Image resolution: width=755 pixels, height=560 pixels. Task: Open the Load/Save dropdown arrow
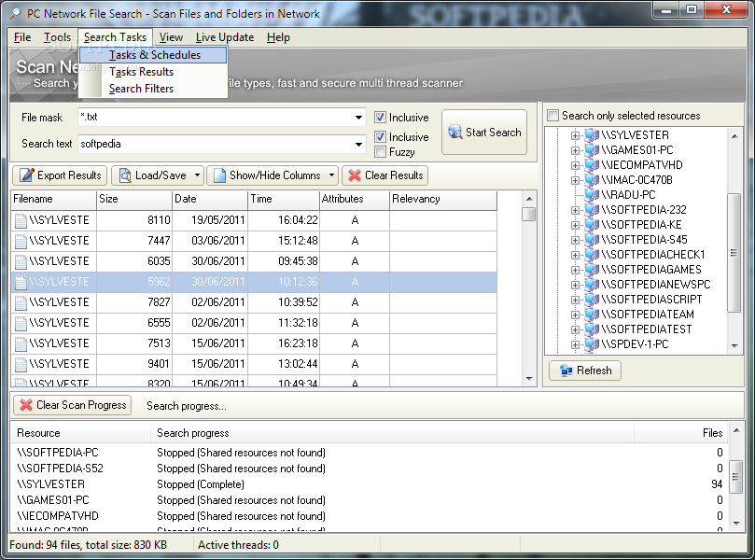[197, 175]
